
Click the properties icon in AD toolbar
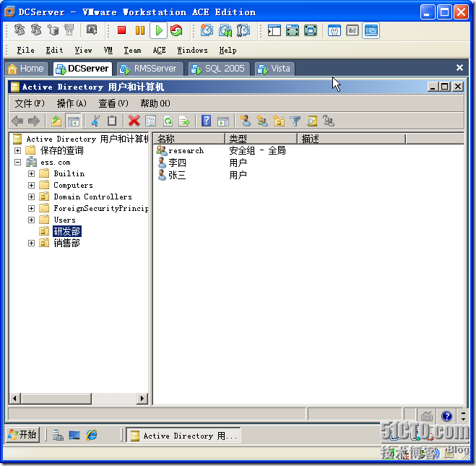click(x=150, y=121)
